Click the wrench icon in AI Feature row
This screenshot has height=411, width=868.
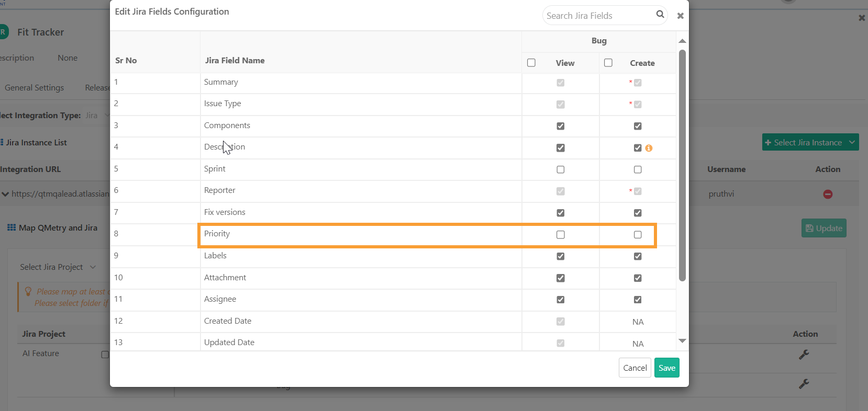(804, 355)
